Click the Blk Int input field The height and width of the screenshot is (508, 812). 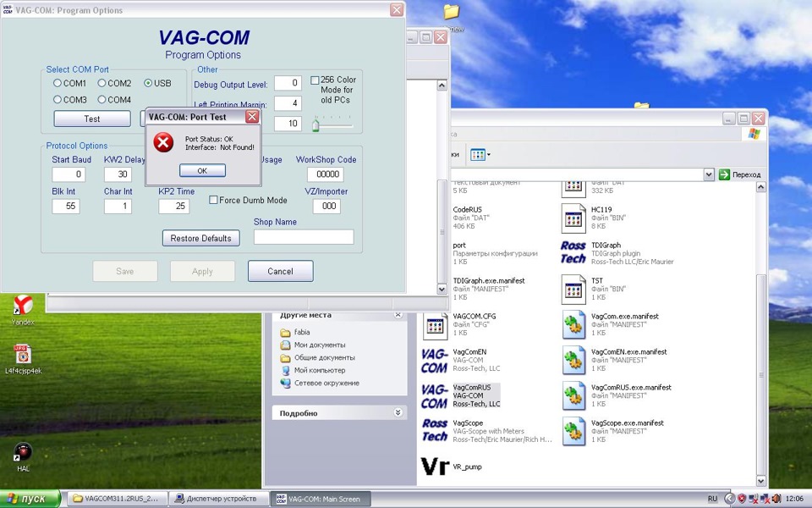click(66, 206)
